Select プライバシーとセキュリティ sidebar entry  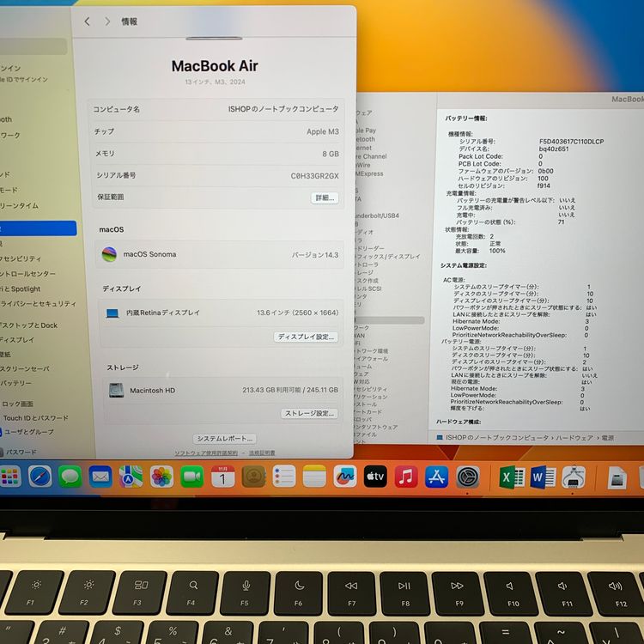(x=38, y=304)
